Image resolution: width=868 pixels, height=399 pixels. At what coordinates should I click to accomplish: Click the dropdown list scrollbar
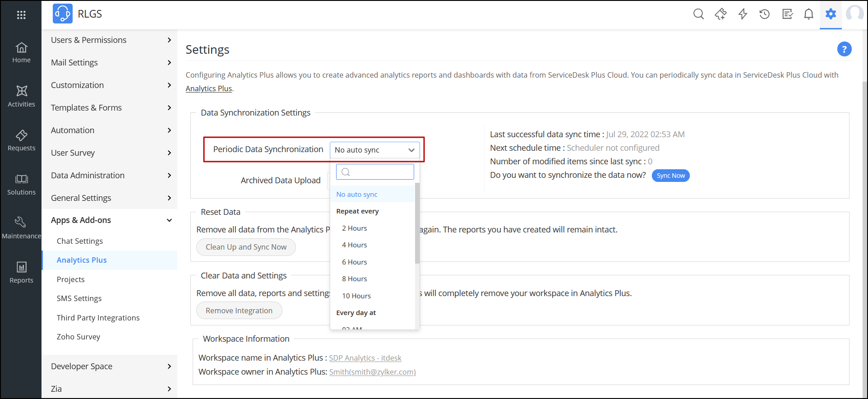click(x=417, y=223)
